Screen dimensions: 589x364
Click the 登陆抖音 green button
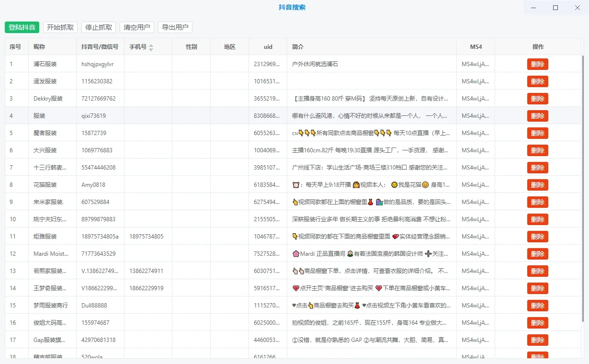pos(22,27)
